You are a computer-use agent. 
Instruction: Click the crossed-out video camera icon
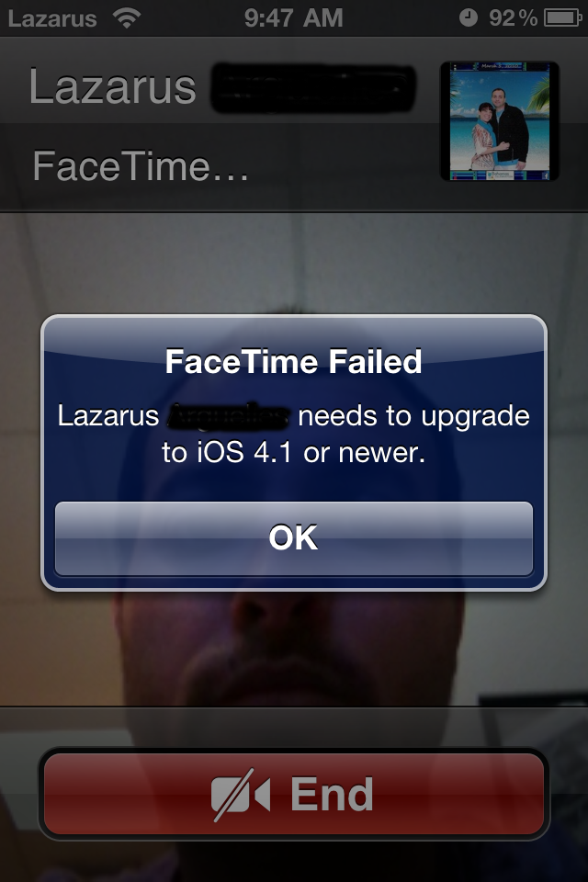click(x=241, y=795)
